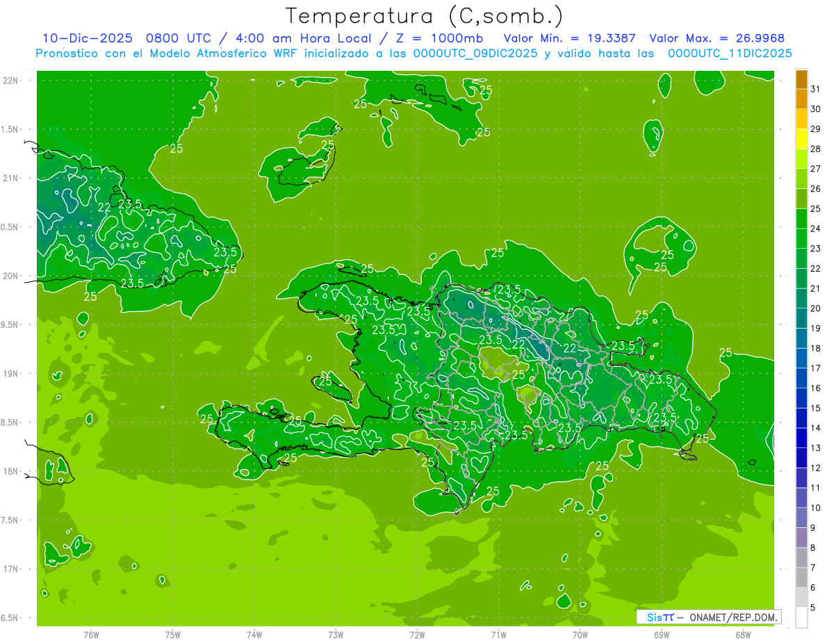Click the "18N" latitude label
Viewport: 834px width, 644px height.
pyautogui.click(x=11, y=471)
